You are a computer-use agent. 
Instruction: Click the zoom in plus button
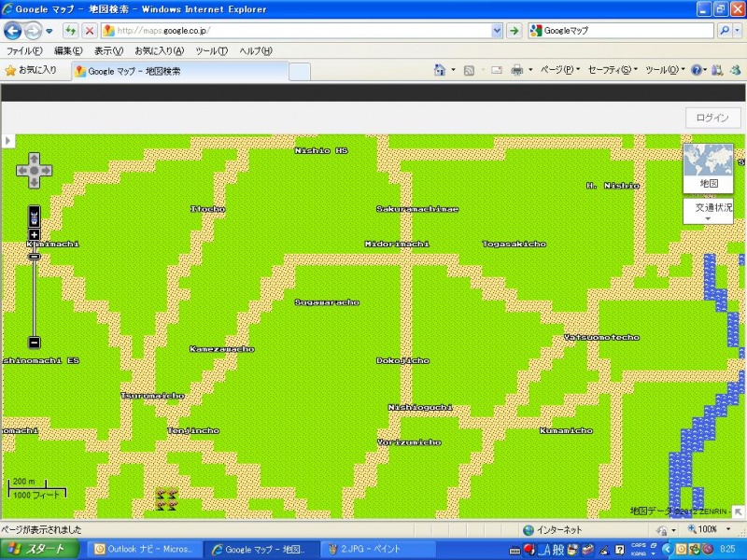(35, 234)
